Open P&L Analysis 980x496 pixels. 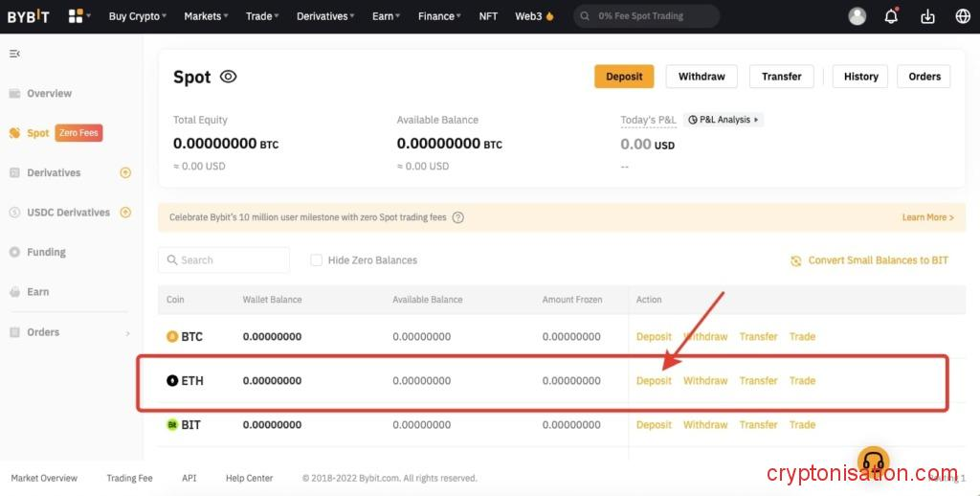(724, 120)
